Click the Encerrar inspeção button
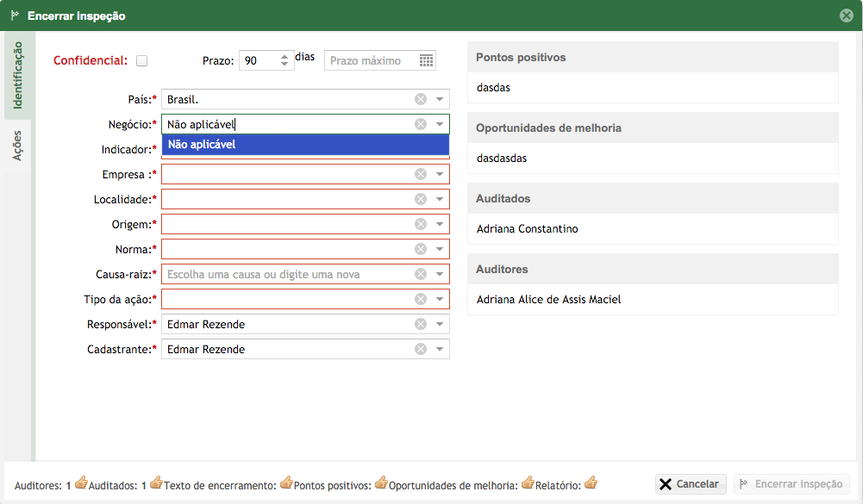 point(791,484)
